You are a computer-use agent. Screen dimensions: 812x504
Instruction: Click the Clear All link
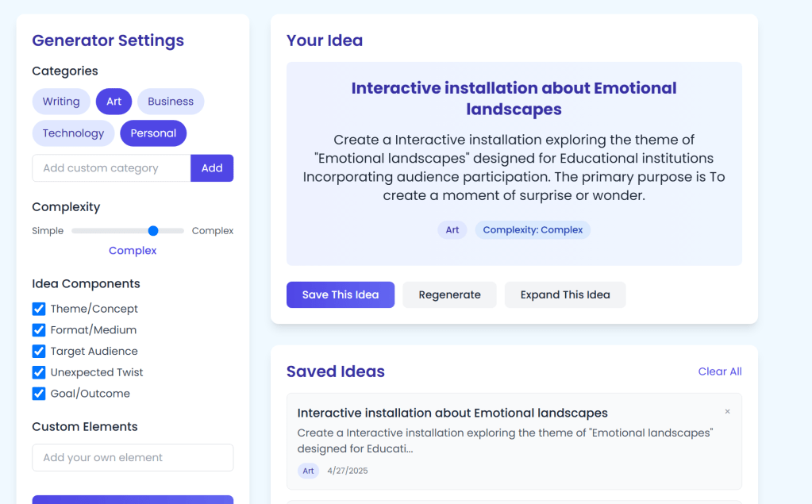pyautogui.click(x=720, y=371)
